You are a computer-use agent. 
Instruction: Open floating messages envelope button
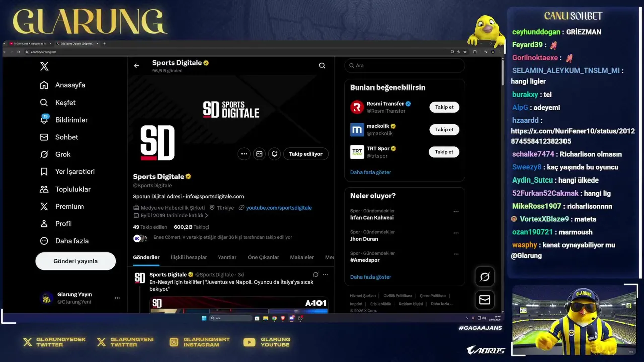pos(485,300)
